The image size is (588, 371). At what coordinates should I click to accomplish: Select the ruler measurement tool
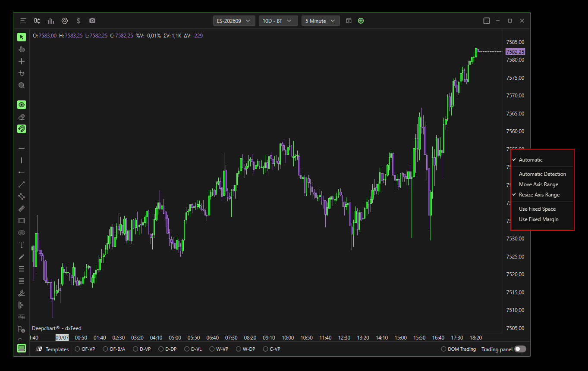point(22,209)
